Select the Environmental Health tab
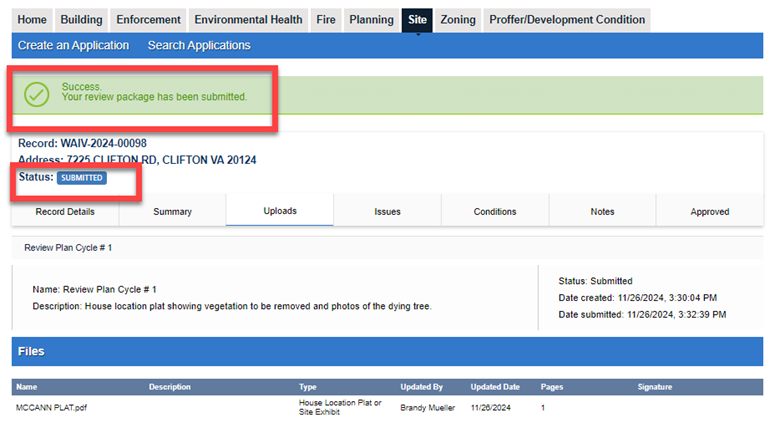780x423 pixels. point(248,20)
